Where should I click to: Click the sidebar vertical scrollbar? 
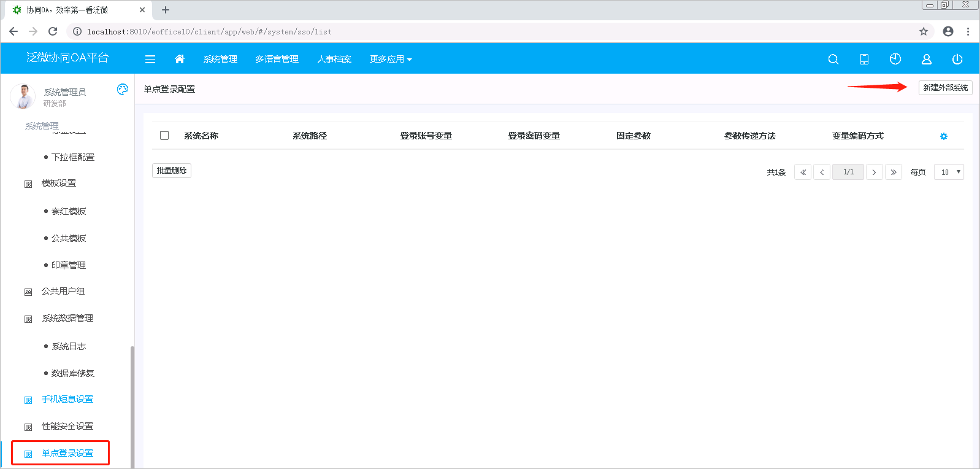pyautogui.click(x=132, y=405)
